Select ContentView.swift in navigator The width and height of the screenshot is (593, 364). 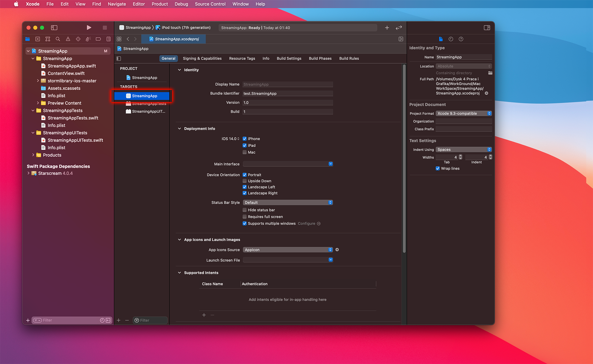66,73
